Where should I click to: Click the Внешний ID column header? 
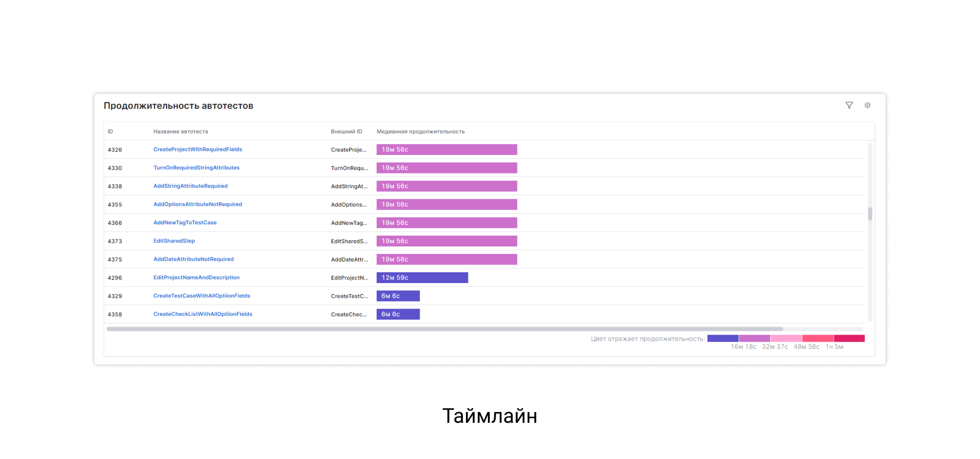pos(347,132)
